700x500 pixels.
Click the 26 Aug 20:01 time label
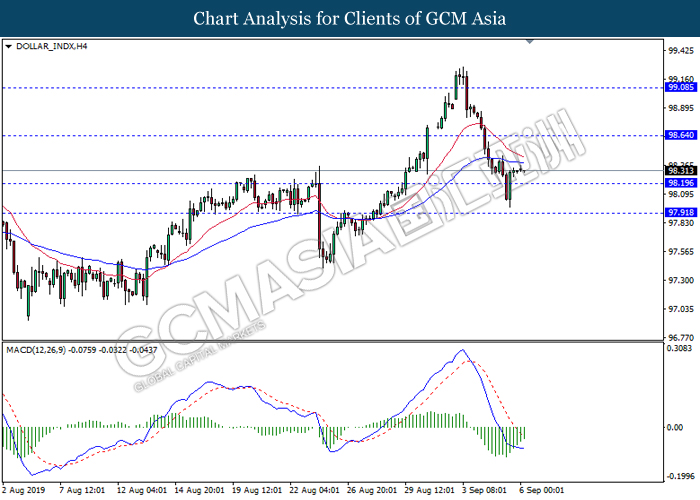[x=372, y=490]
